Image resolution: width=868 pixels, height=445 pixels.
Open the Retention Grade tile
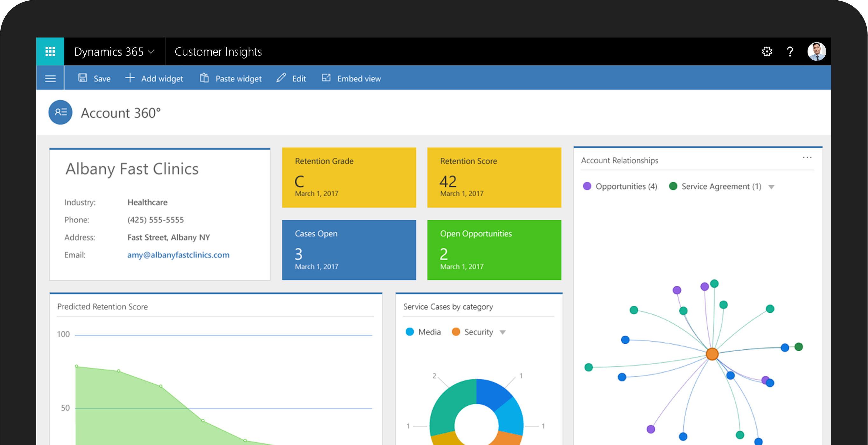click(349, 177)
